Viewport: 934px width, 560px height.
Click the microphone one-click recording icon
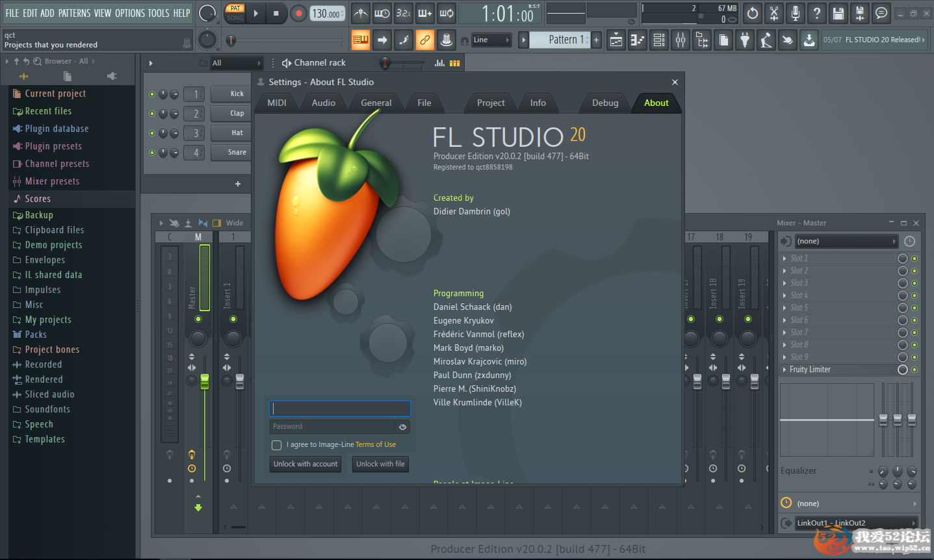click(796, 13)
